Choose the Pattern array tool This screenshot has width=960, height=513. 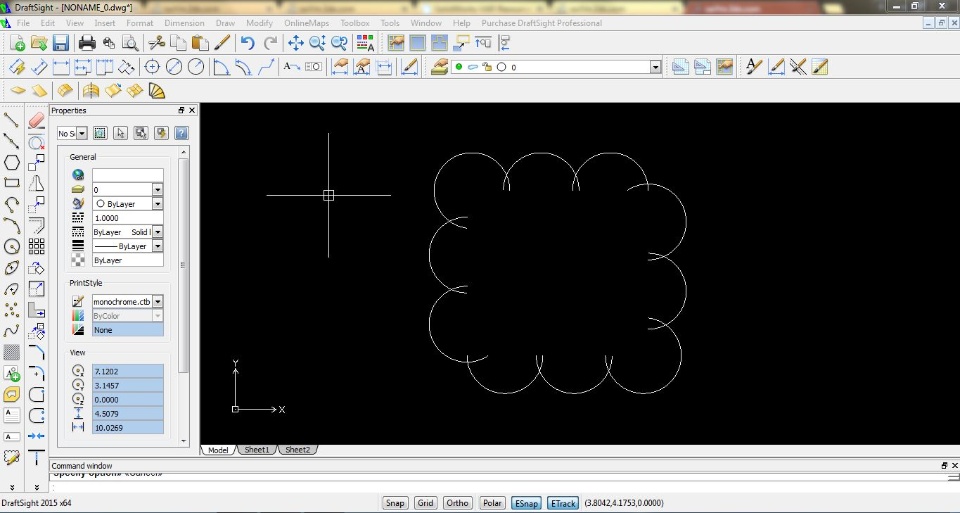pos(36,247)
